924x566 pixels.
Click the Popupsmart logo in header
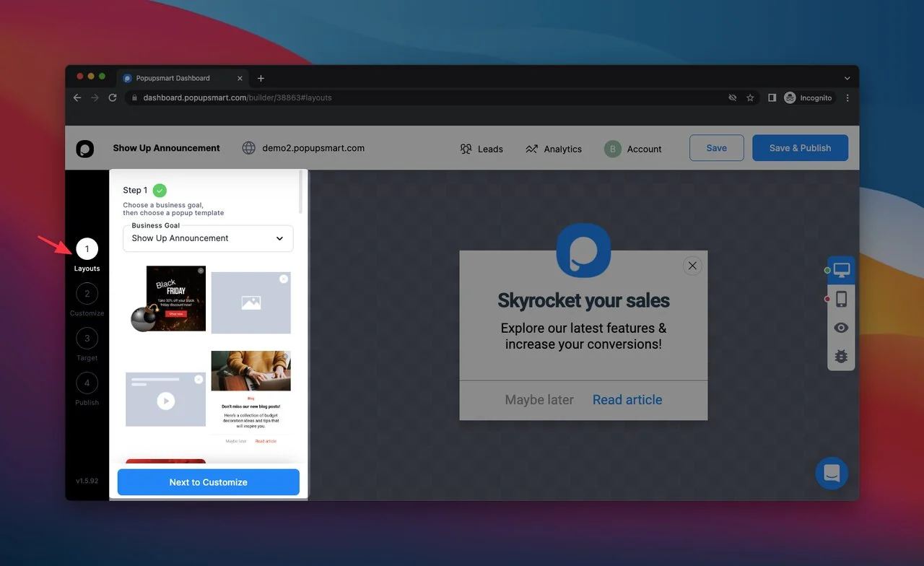point(85,149)
